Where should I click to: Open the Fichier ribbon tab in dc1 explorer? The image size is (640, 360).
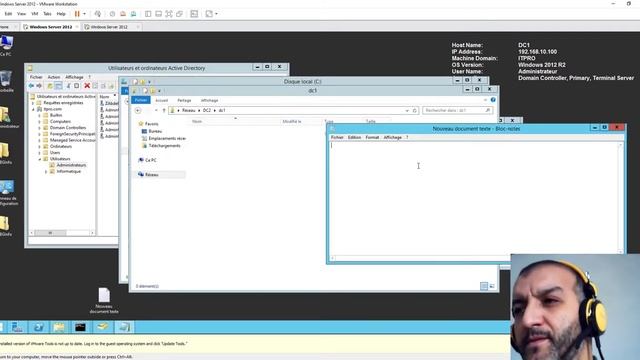pyautogui.click(x=141, y=100)
